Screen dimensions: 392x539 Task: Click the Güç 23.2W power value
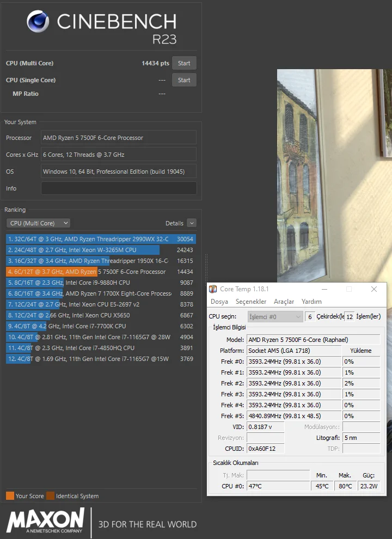point(369,486)
